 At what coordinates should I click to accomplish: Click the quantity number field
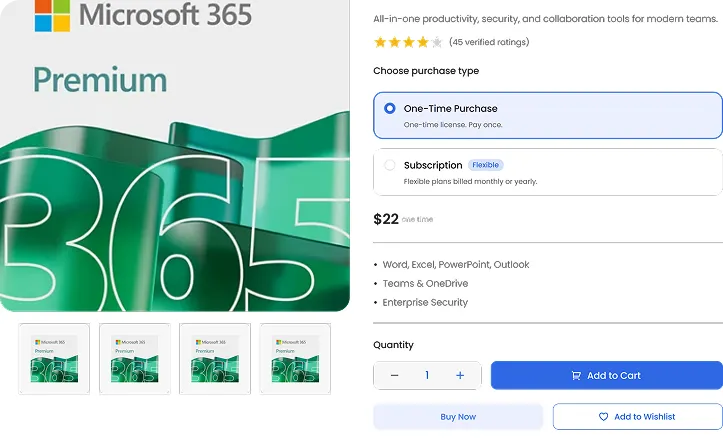(427, 376)
